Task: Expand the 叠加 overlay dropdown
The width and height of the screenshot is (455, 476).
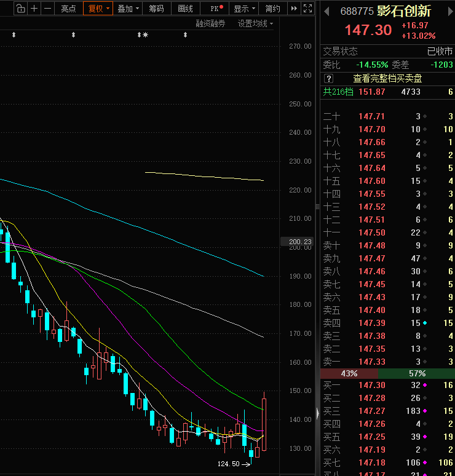Action: 128,9
